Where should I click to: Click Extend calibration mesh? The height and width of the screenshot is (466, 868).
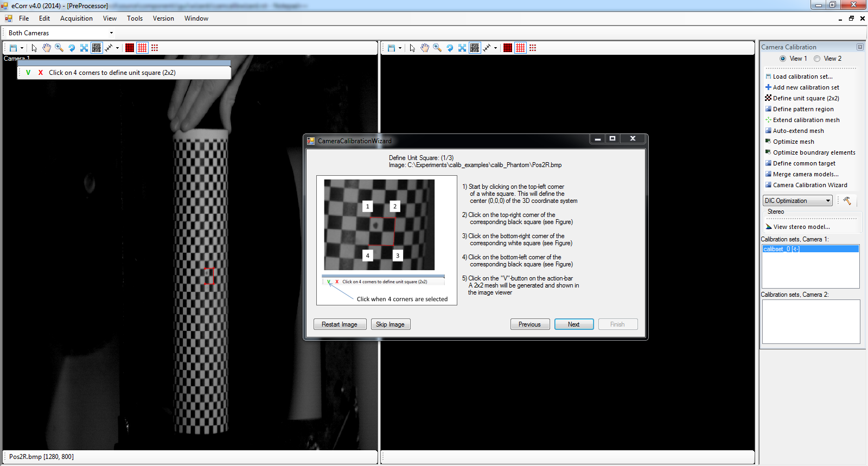tap(802, 120)
